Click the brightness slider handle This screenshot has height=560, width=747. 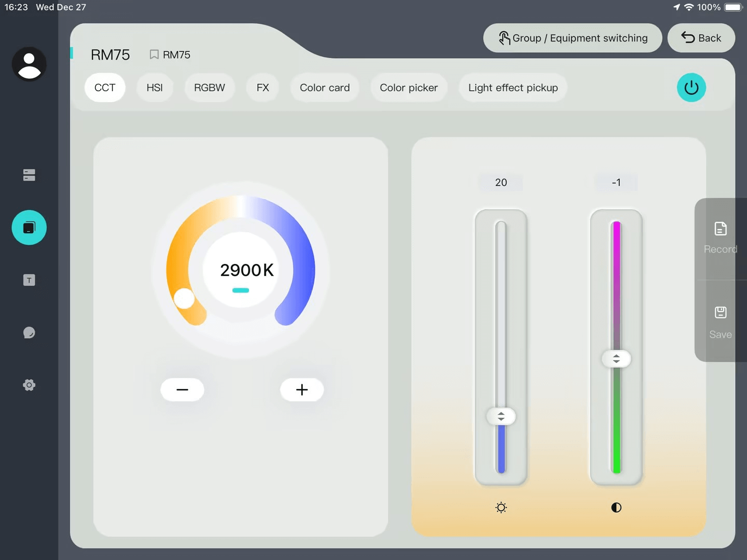point(501,416)
